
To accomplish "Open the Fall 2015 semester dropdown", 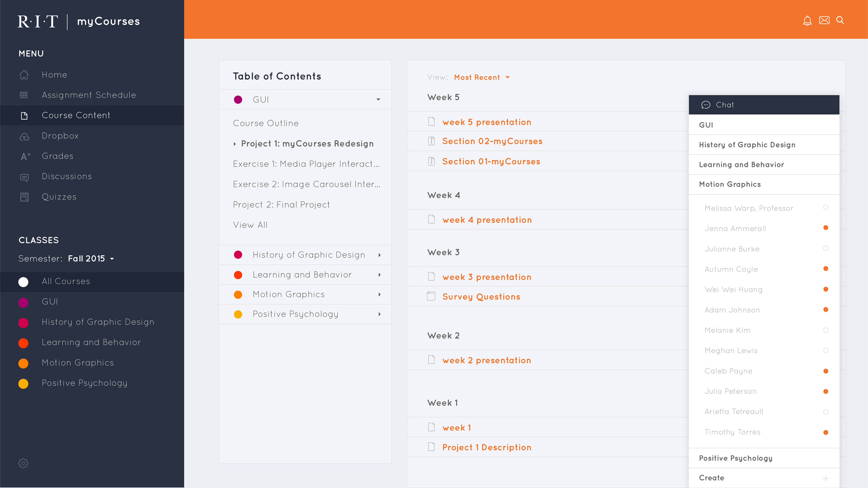I will pos(91,258).
